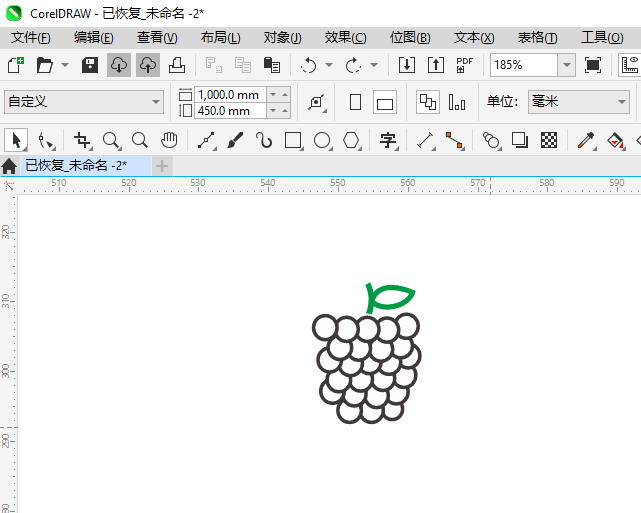Add a new document tab with plus button
641x513 pixels.
pyautogui.click(x=162, y=165)
